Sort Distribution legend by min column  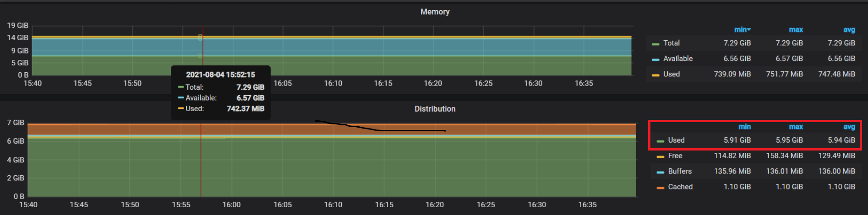click(744, 127)
